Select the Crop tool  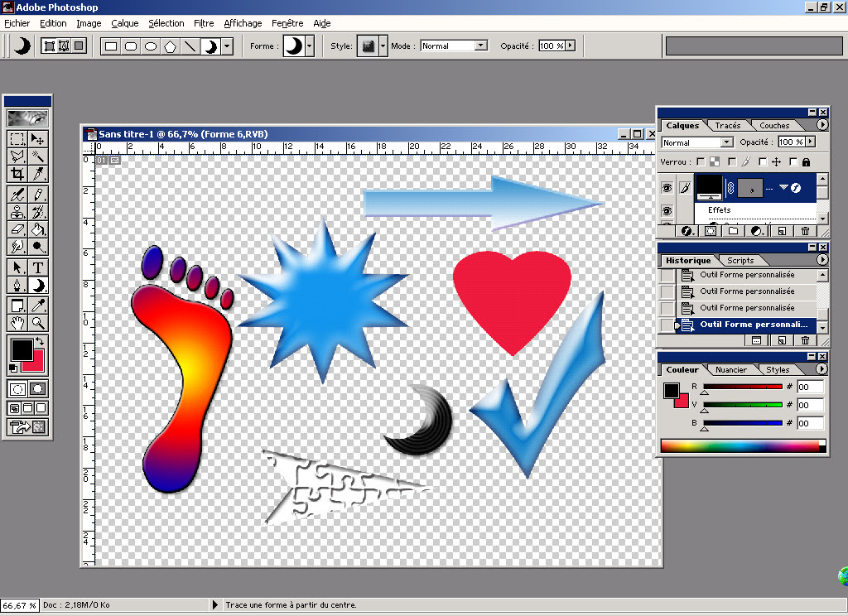(17, 174)
